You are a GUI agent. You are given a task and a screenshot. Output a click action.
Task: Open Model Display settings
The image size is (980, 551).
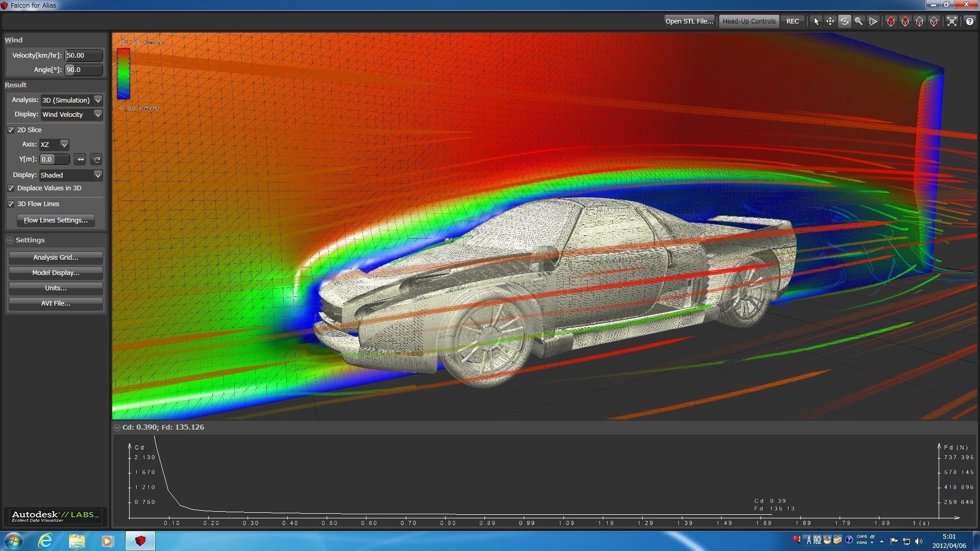point(56,273)
